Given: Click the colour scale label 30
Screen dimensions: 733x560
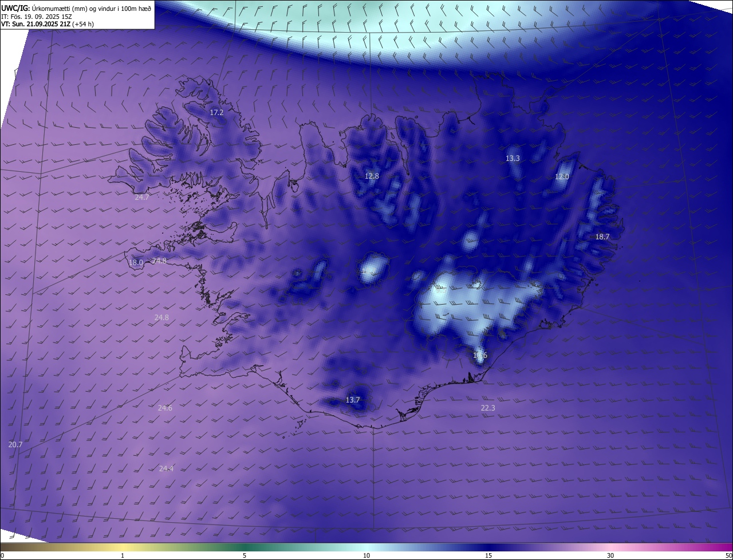Looking at the screenshot, I should (x=610, y=556).
